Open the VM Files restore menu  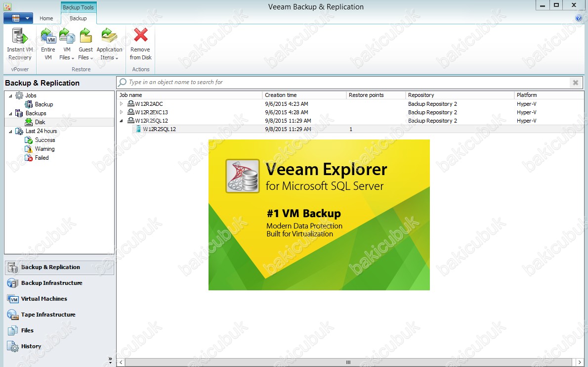[67, 44]
